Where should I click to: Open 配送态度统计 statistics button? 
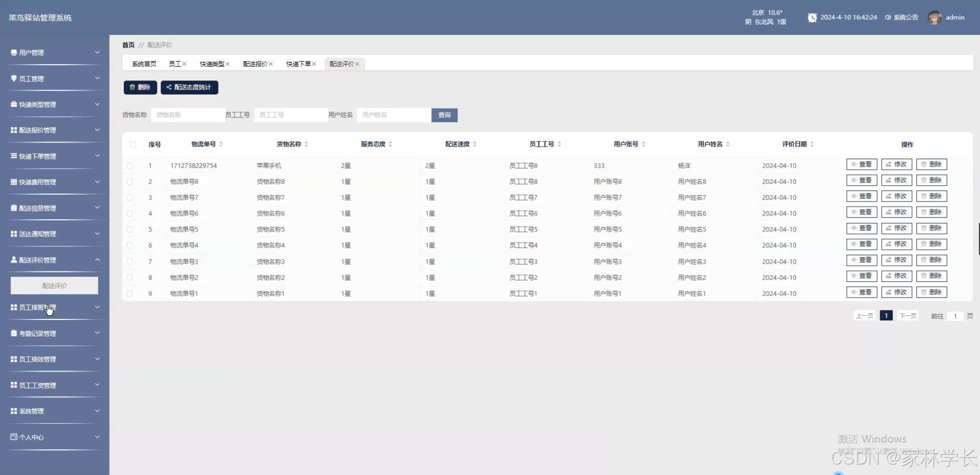pyautogui.click(x=190, y=87)
